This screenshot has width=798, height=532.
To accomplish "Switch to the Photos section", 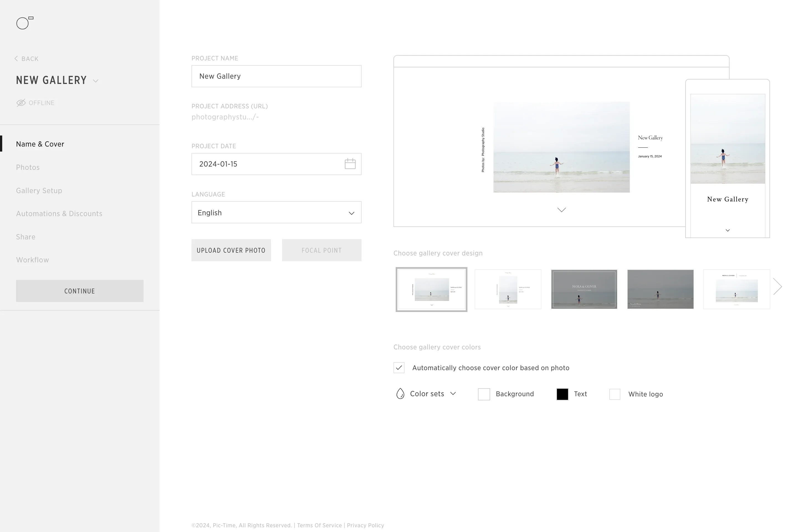I will point(27,167).
